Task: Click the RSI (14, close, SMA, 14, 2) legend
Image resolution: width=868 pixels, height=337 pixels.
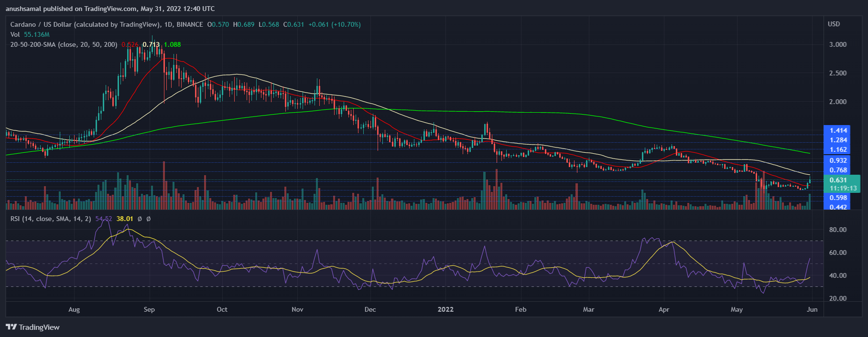Action: click(51, 219)
